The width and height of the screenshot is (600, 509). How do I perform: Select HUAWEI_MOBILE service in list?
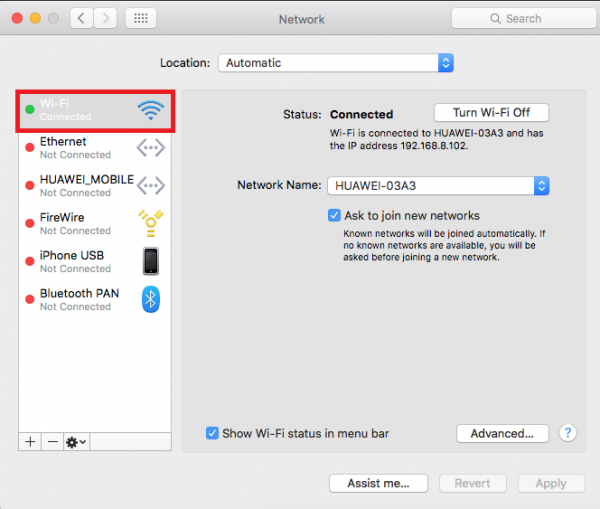click(95, 186)
